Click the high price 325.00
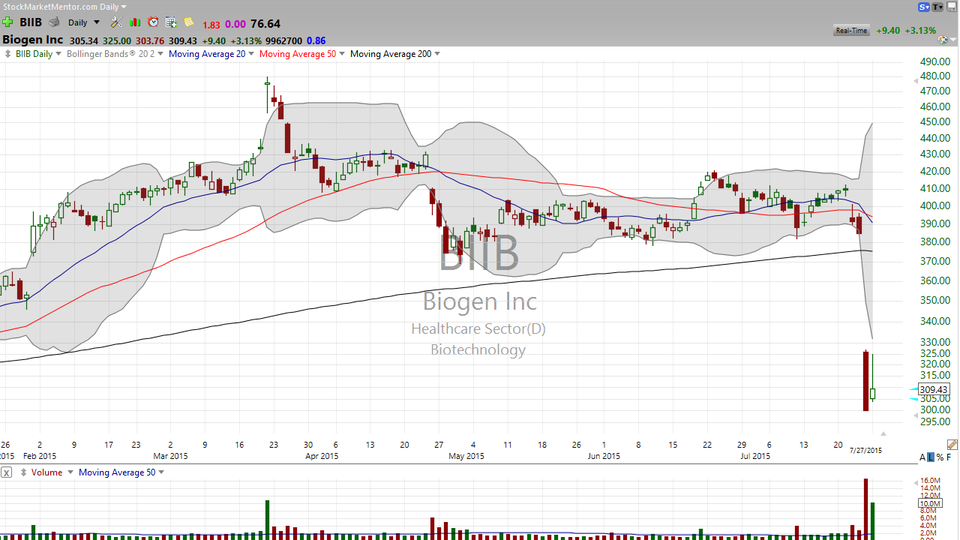The height and width of the screenshot is (540, 960). [117, 41]
